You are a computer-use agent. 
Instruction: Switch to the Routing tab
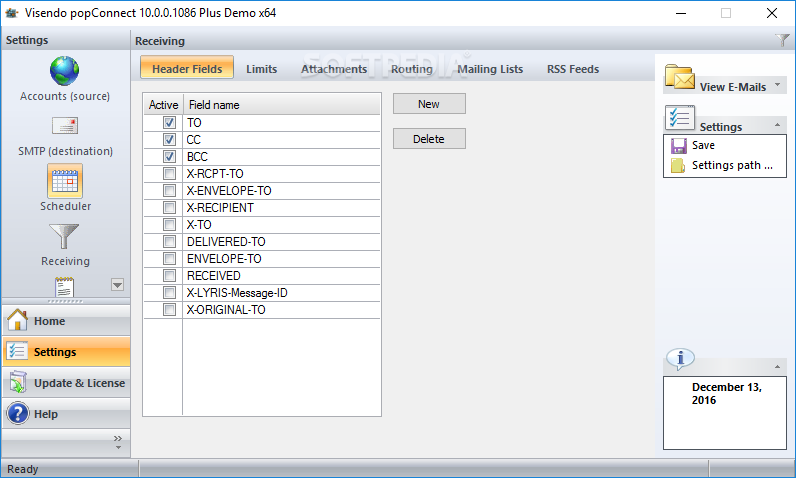click(x=412, y=69)
